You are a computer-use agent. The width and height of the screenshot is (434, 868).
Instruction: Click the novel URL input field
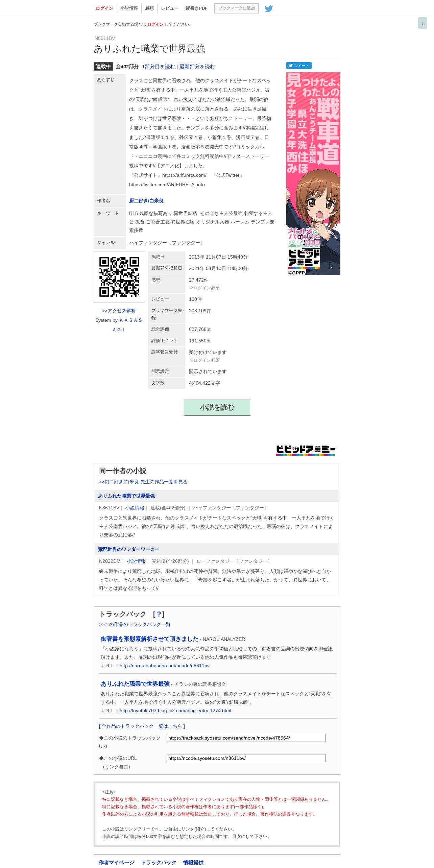point(246,758)
